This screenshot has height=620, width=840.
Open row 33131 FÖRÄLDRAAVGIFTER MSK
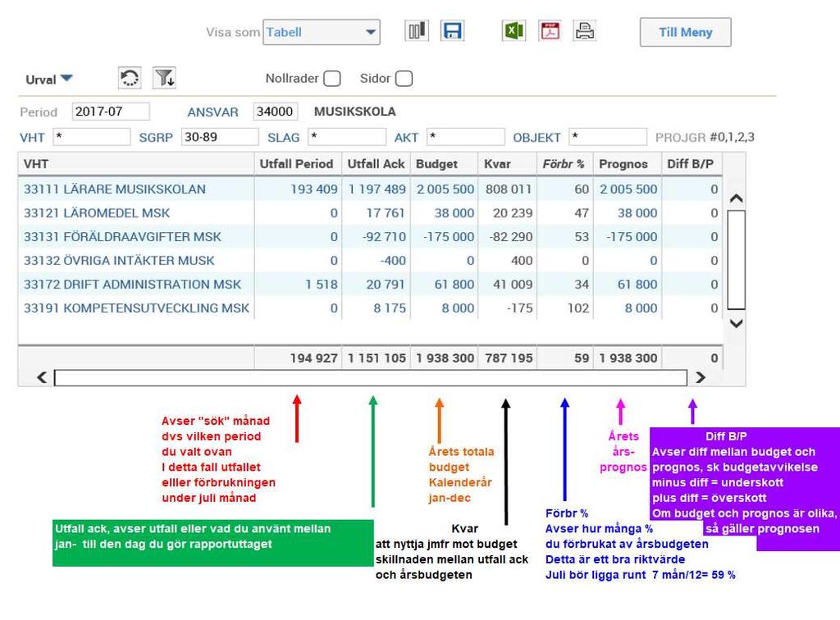(x=122, y=237)
